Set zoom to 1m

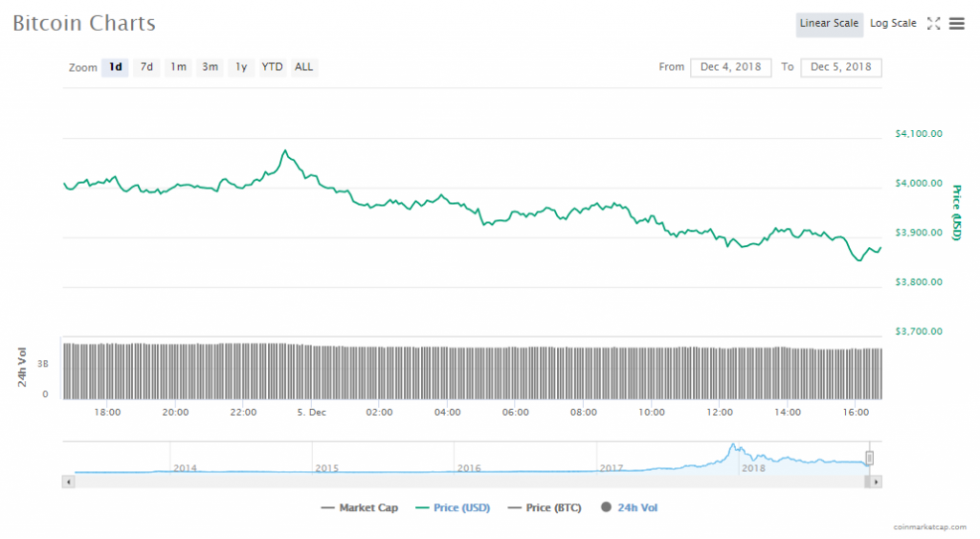(x=178, y=67)
